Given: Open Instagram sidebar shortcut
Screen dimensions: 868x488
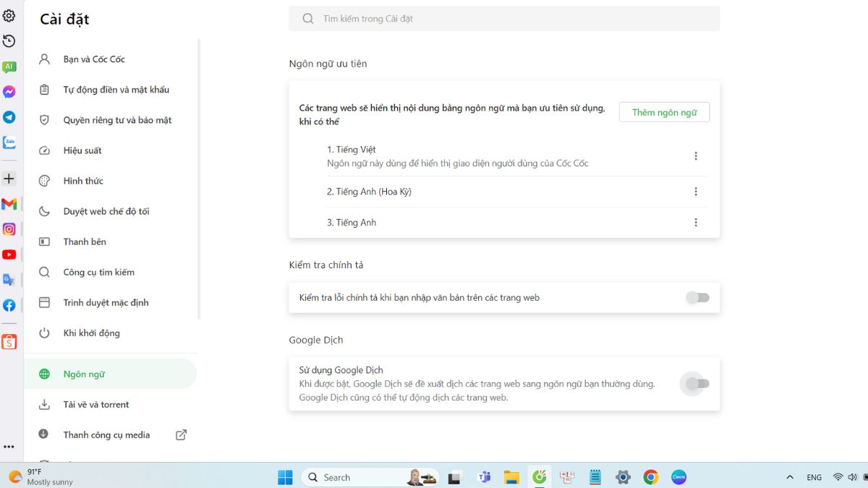Looking at the screenshot, I should click(9, 229).
